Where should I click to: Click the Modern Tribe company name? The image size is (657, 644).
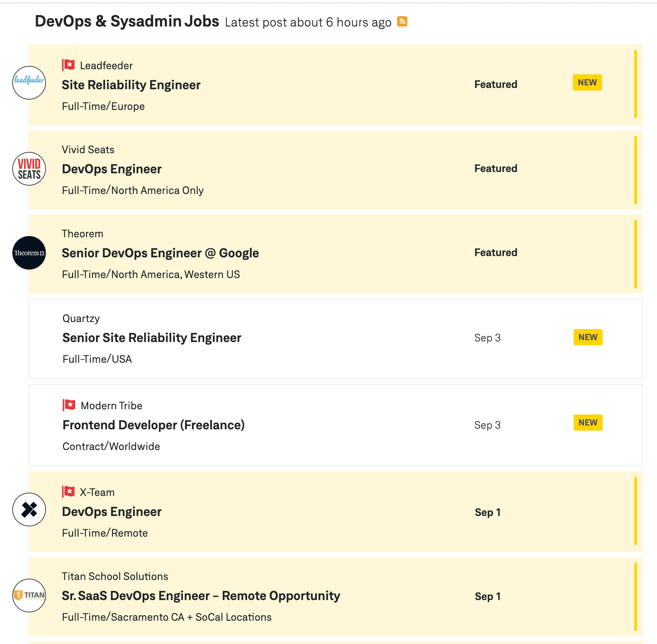pos(112,405)
